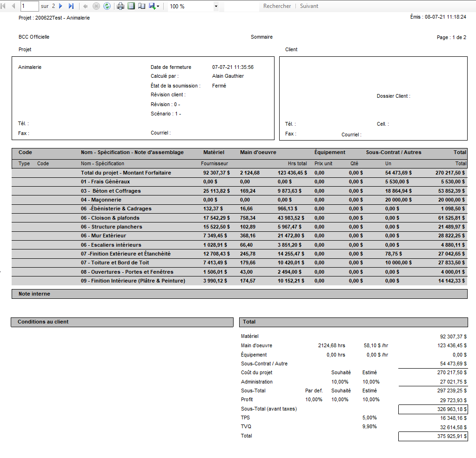Screen dimensions: 476x458
Task: Click the search text input field
Action: [x=241, y=7]
